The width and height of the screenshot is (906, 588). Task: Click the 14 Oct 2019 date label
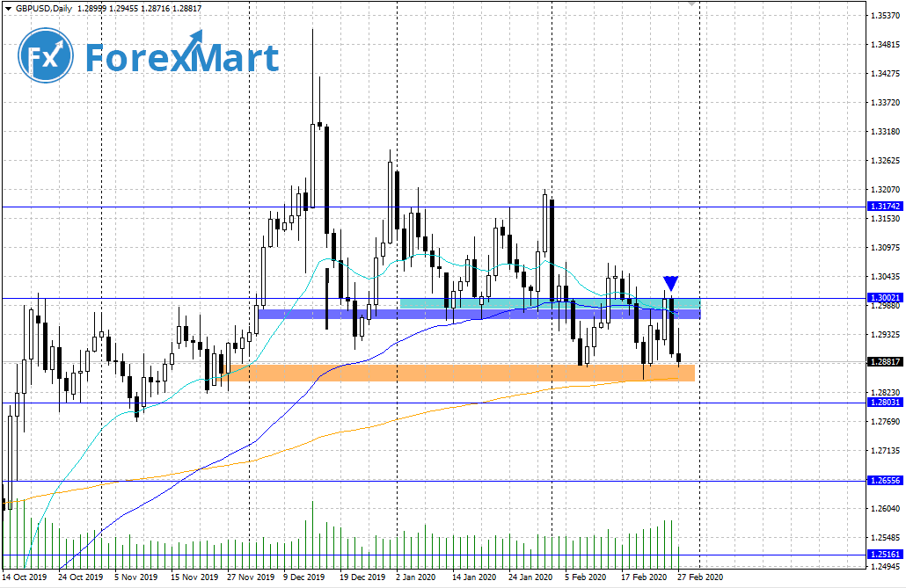coord(26,577)
